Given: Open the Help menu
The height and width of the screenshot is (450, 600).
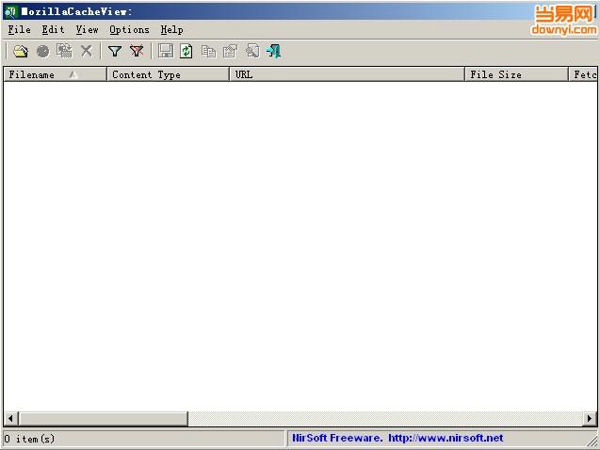Looking at the screenshot, I should coord(172,30).
